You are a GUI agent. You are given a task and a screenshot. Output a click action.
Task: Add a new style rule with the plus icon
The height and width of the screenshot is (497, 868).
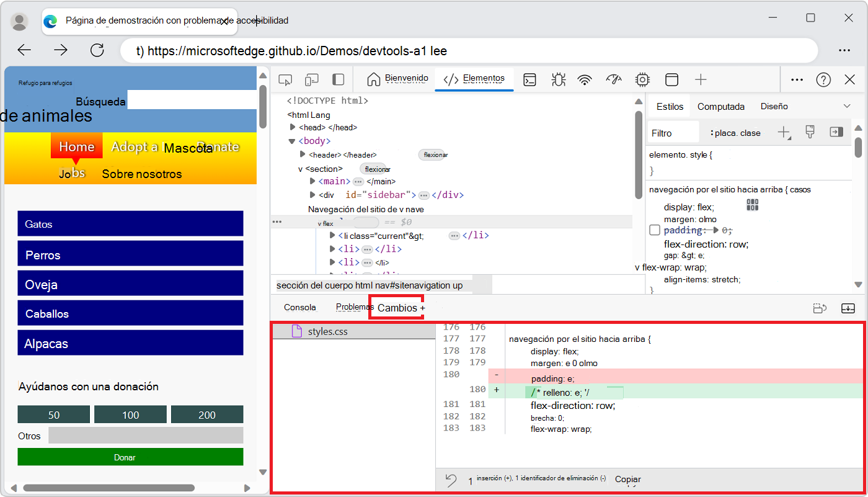[x=784, y=132]
